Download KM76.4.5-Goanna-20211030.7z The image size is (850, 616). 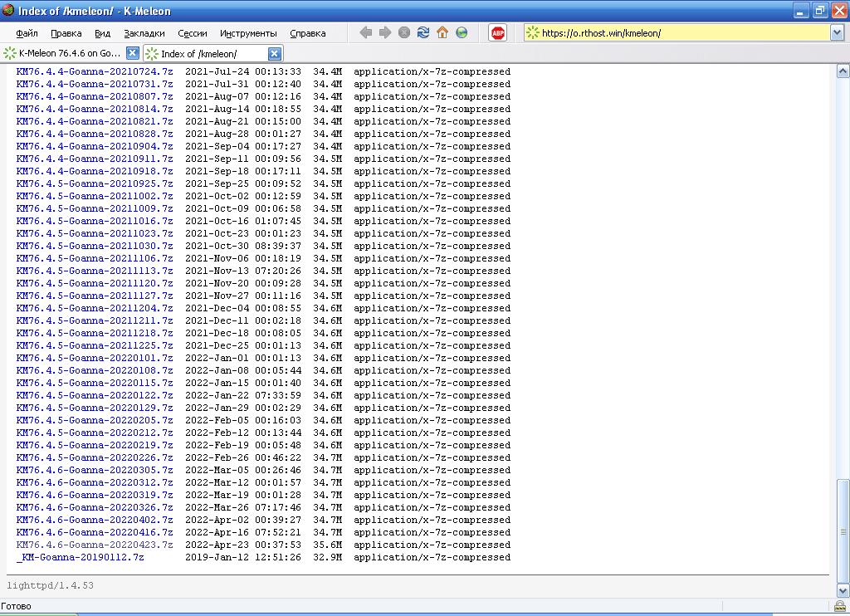95,247
